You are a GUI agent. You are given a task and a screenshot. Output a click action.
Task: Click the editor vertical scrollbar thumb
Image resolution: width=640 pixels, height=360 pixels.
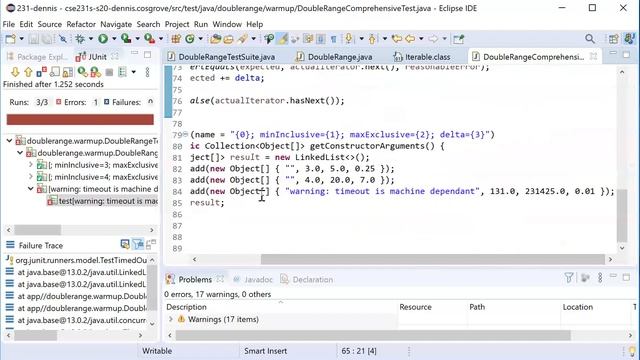pos(622,216)
